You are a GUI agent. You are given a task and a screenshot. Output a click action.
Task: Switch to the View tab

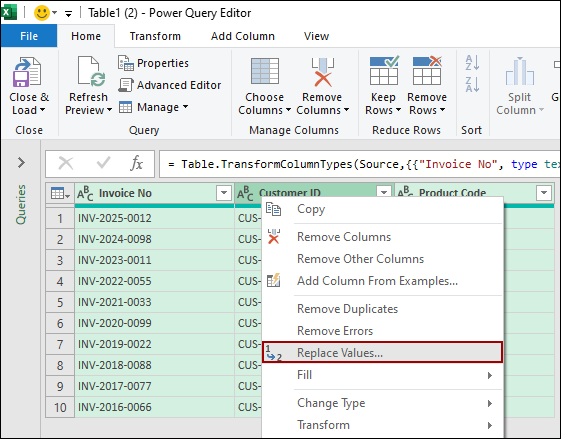point(316,36)
